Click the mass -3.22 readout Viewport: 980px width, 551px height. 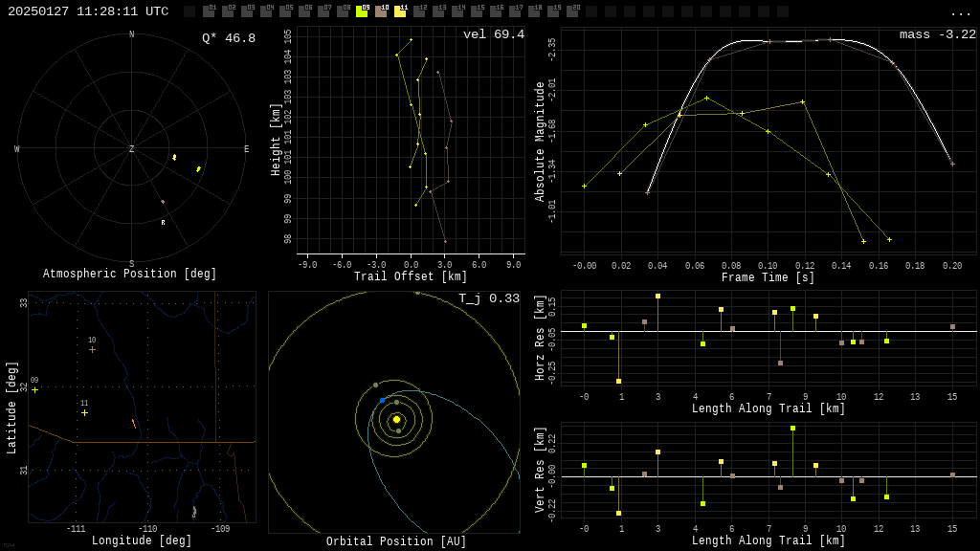tap(937, 34)
